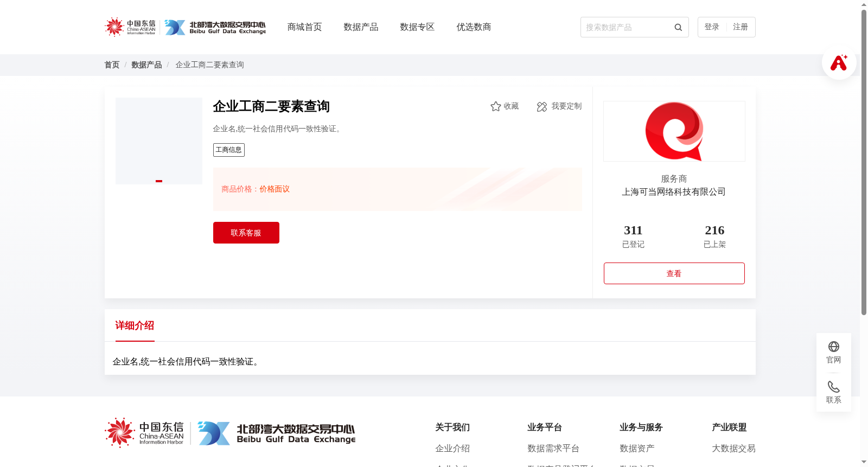Click the 联系 phone icon
The height and width of the screenshot is (467, 868).
834,387
